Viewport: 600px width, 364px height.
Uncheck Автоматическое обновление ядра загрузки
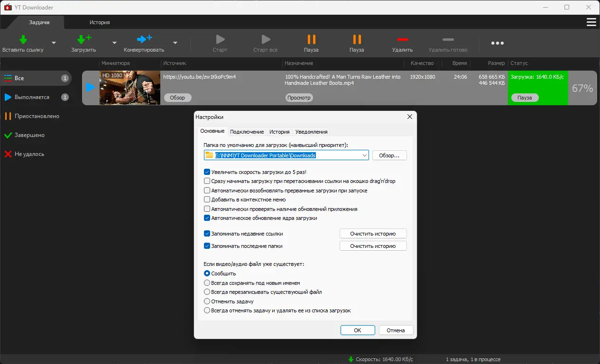click(207, 218)
